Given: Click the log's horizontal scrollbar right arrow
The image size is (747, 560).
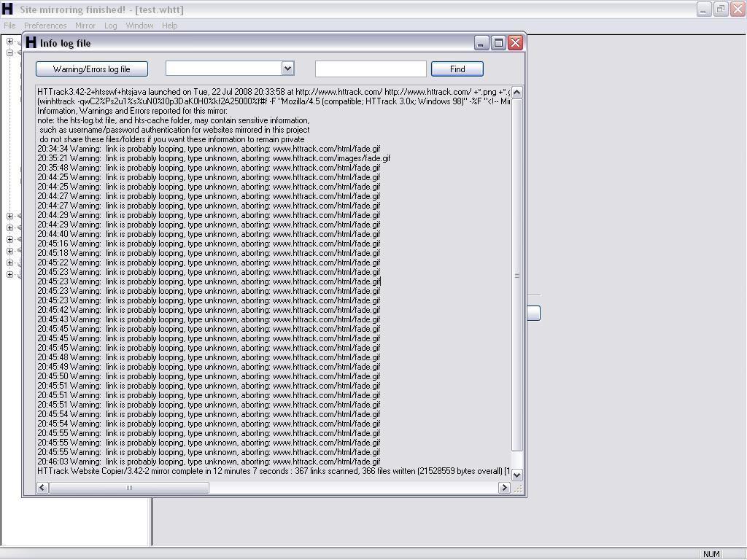Looking at the screenshot, I should pyautogui.click(x=504, y=488).
